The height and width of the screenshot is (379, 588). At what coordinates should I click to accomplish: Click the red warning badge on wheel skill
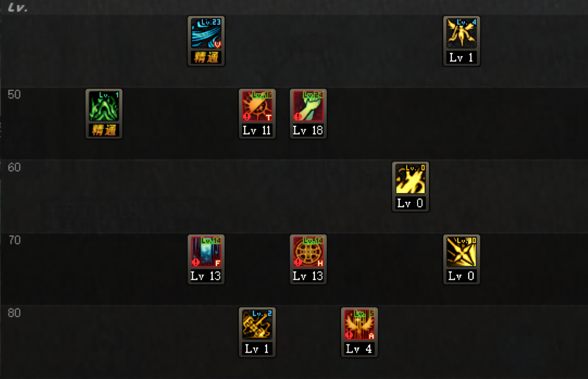click(298, 262)
